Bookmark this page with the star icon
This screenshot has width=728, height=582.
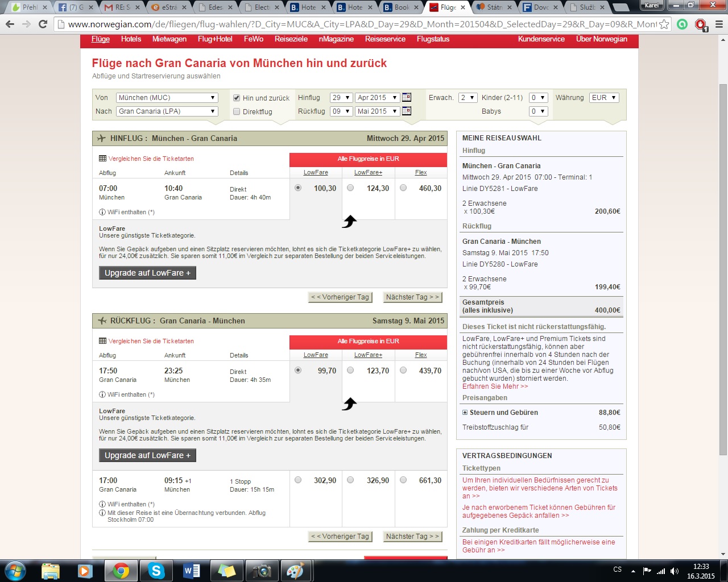(x=664, y=24)
